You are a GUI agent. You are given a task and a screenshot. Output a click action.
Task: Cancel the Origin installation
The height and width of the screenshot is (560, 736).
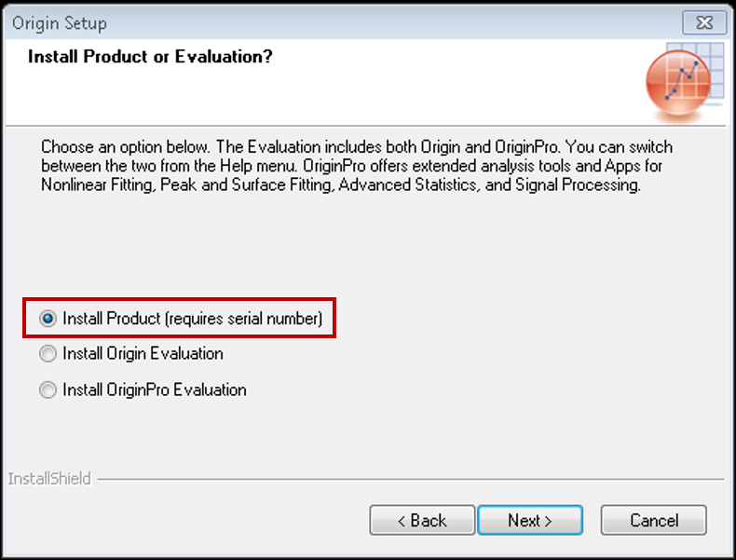pyautogui.click(x=653, y=520)
